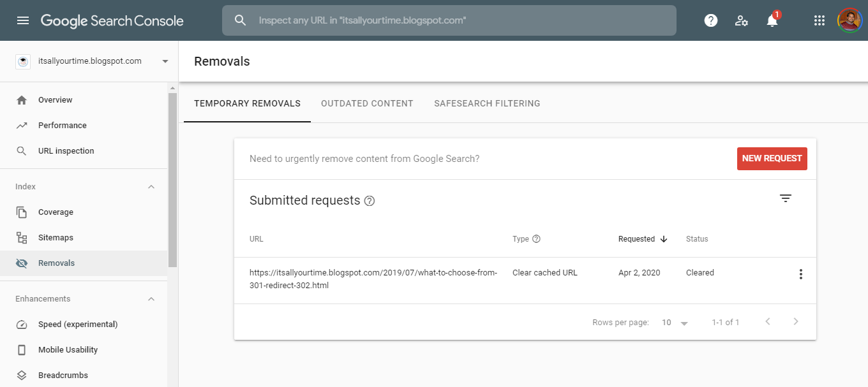Click the Cleared status cell

click(x=700, y=273)
